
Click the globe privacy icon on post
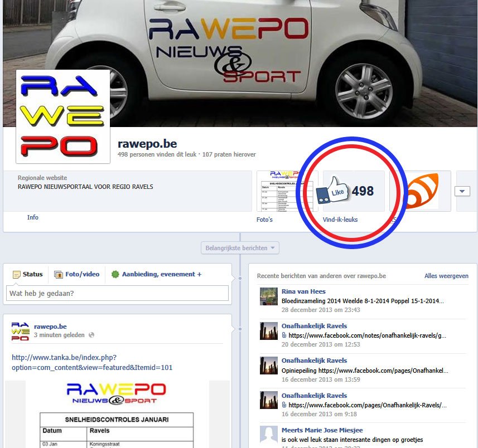91,335
